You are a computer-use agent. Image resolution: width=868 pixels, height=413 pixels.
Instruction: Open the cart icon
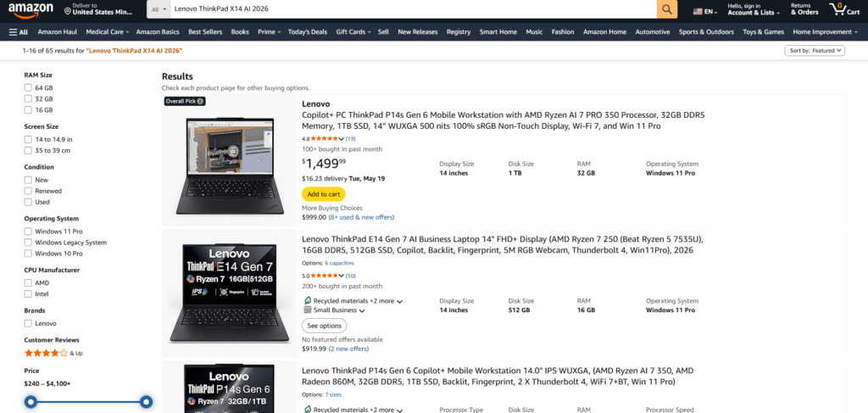tap(845, 8)
